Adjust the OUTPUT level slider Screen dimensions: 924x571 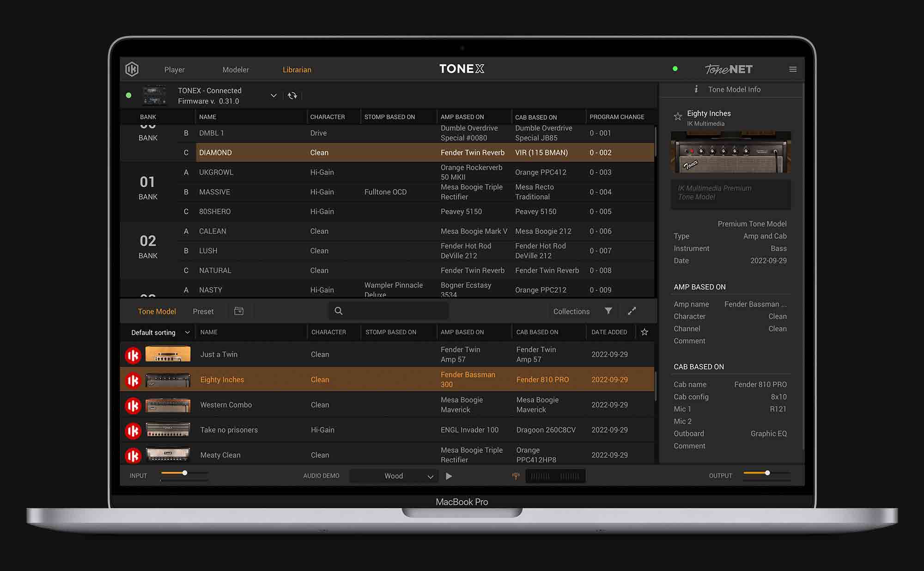[767, 473]
